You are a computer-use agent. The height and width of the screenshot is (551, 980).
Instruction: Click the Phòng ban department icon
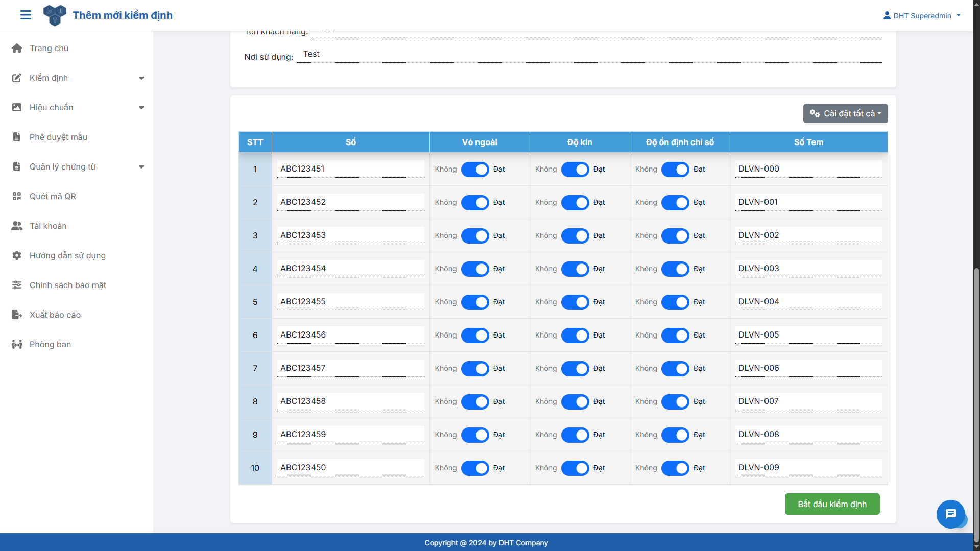pyautogui.click(x=17, y=344)
